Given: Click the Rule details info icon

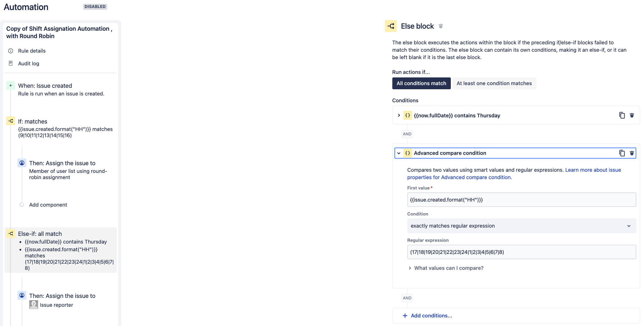Looking at the screenshot, I should click(11, 51).
